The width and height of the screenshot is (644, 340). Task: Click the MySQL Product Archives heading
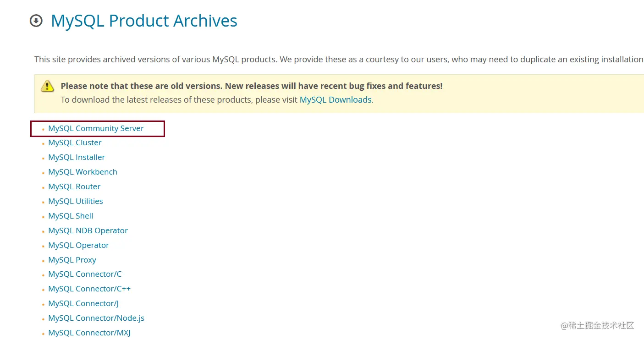coord(144,21)
